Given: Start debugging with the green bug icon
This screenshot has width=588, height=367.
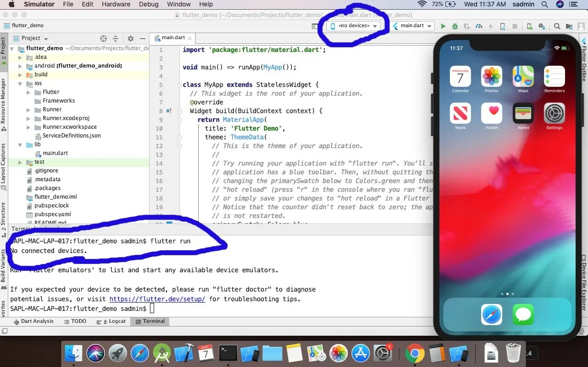Looking at the screenshot, I should coord(455,26).
